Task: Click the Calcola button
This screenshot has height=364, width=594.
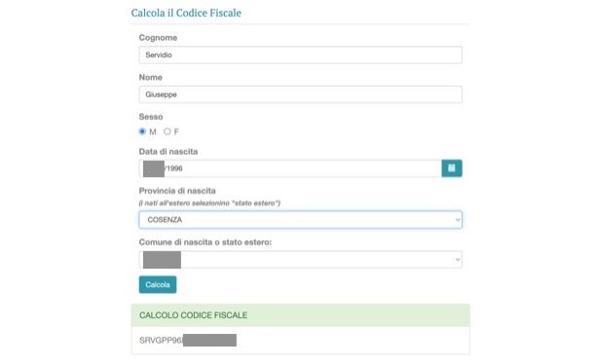Action: (x=158, y=284)
